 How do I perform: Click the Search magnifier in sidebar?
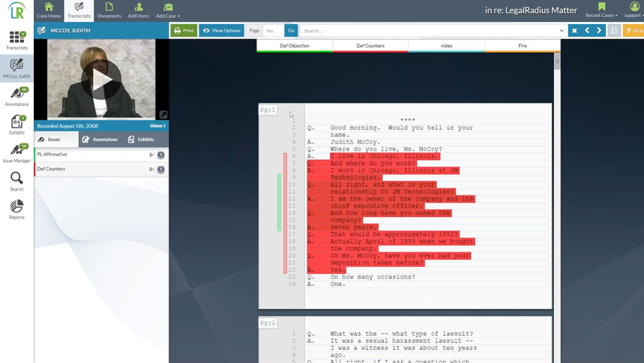pos(17,181)
